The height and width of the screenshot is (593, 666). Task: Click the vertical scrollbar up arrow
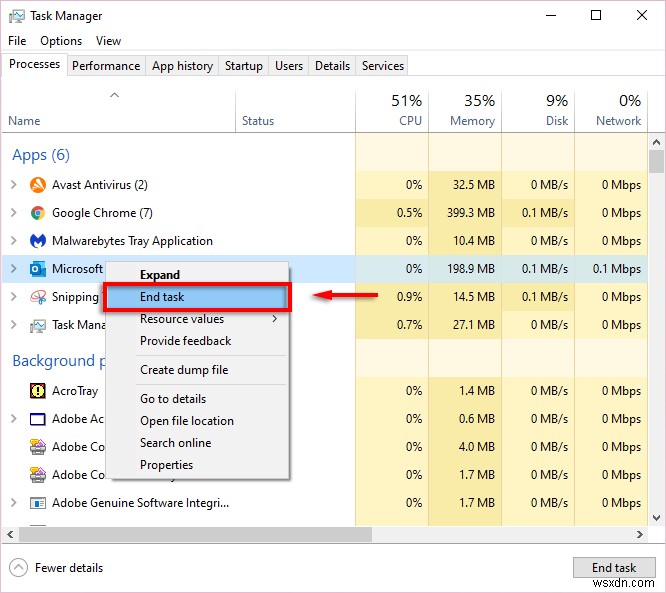pos(656,142)
